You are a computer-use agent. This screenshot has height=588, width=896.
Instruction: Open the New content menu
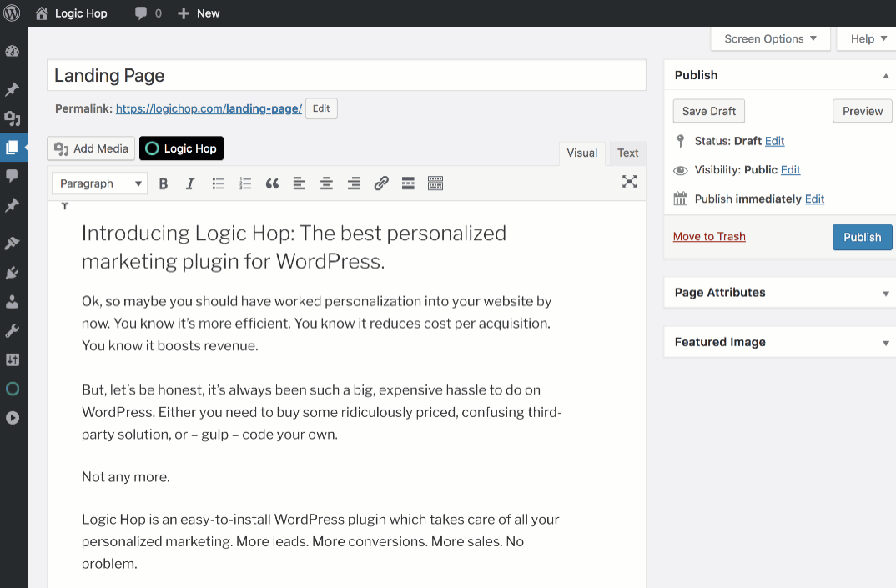(199, 13)
